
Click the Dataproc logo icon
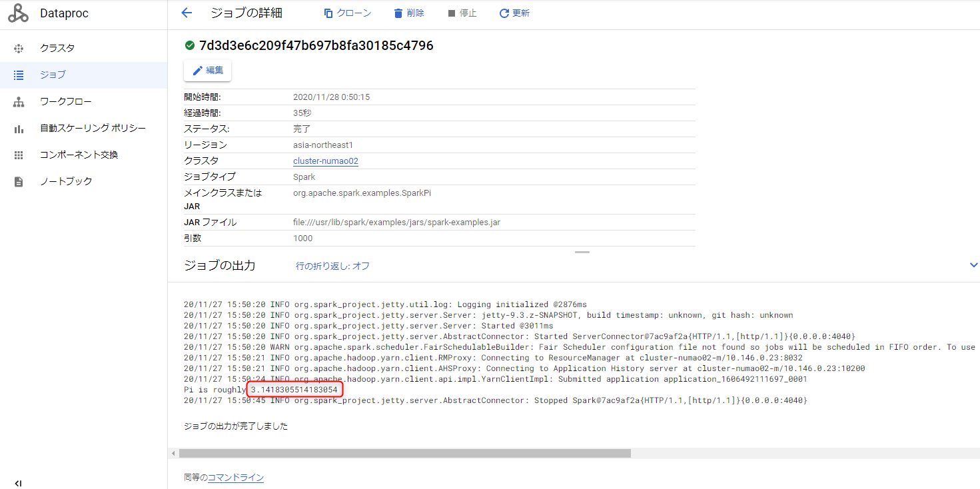tap(19, 13)
